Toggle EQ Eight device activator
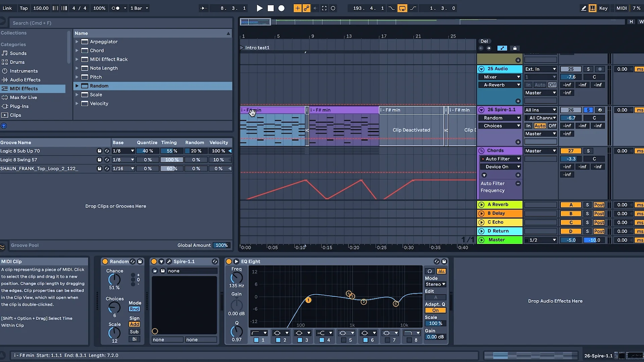Viewport: 644px width, 362px height. pos(229,261)
